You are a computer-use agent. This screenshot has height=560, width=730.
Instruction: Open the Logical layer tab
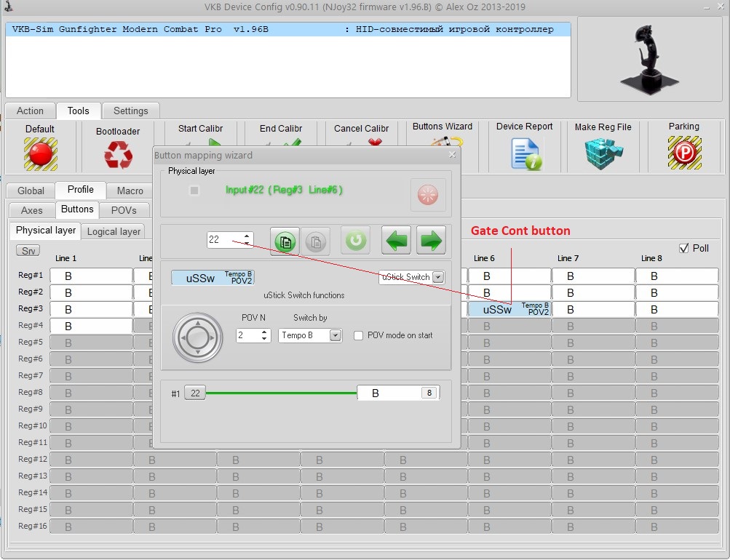click(x=114, y=232)
